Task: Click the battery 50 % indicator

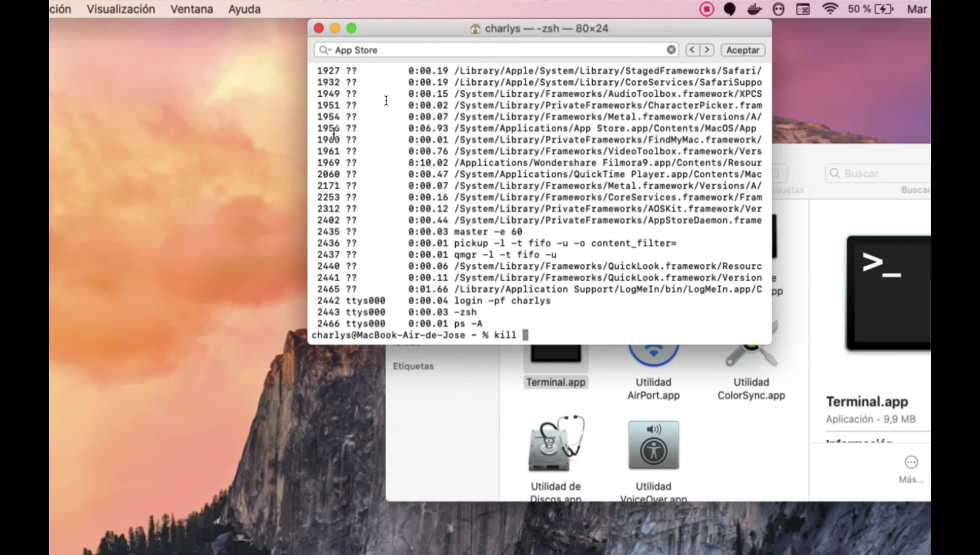Action: click(870, 9)
